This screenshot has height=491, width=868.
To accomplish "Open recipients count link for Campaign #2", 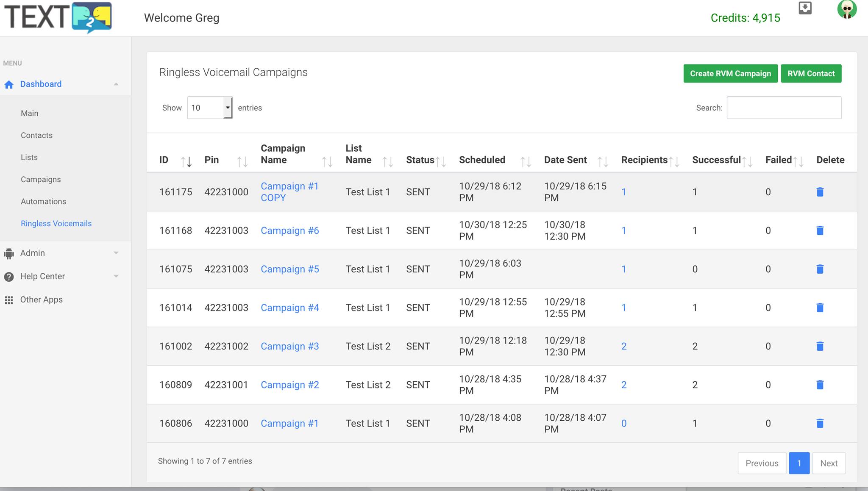I will (624, 385).
